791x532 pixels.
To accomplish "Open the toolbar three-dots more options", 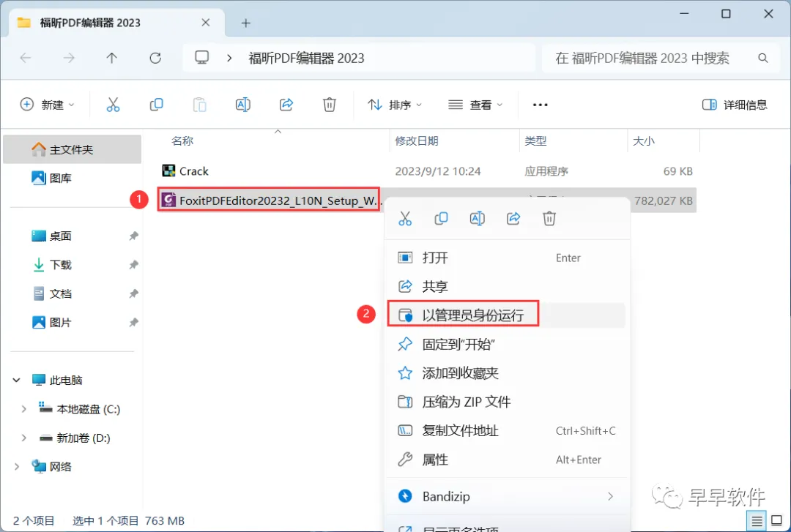I will 540,105.
